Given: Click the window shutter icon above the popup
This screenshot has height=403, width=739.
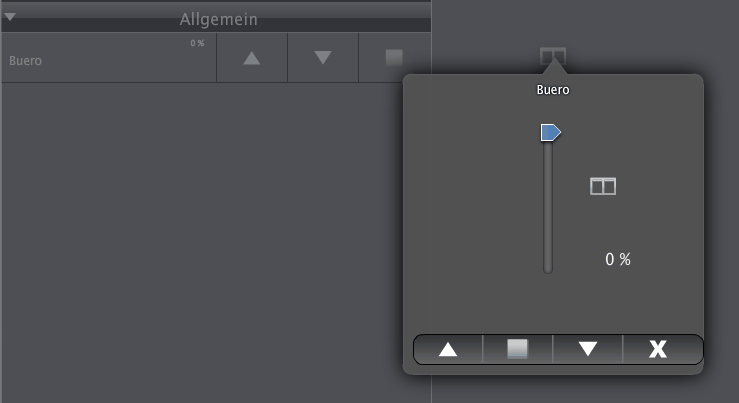Looking at the screenshot, I should point(553,56).
